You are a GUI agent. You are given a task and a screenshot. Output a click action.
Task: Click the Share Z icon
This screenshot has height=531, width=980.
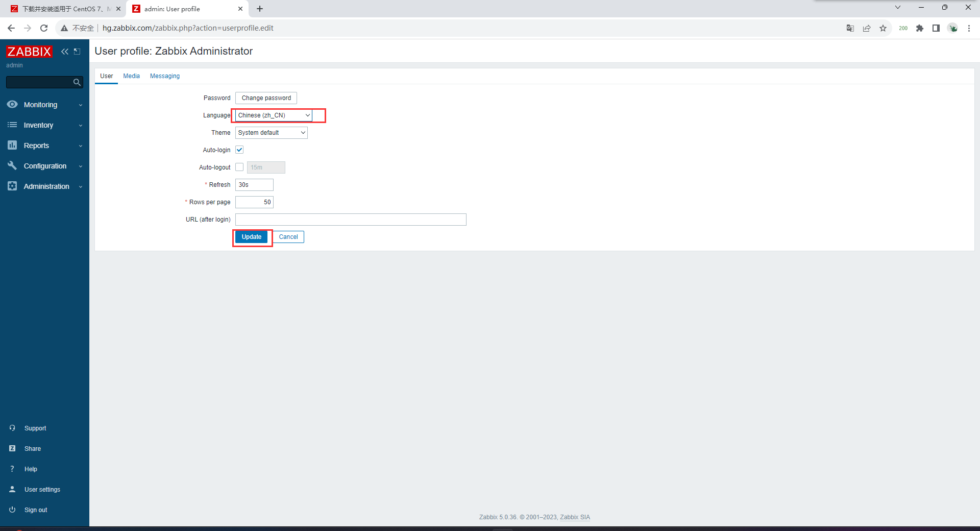[x=12, y=448]
